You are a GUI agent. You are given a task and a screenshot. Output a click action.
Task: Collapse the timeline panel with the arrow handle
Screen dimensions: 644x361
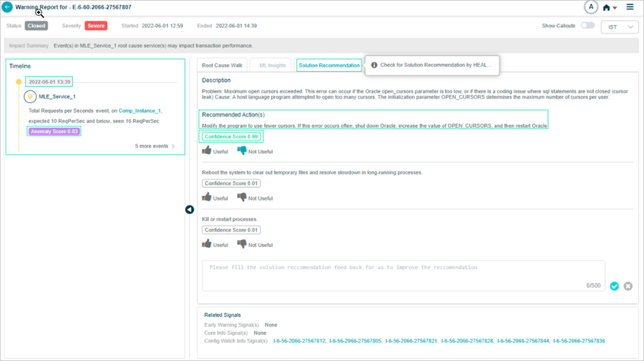pos(189,209)
